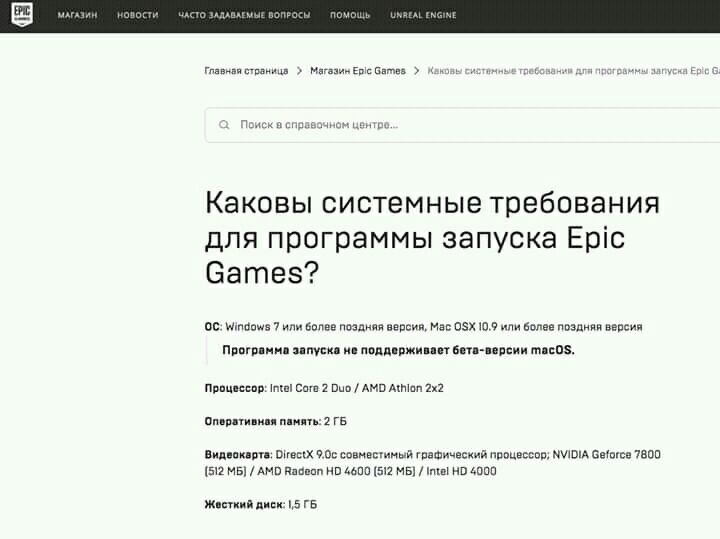Open the ПОМОЩЬ menu item
This screenshot has height=539, width=720.
tap(350, 15)
